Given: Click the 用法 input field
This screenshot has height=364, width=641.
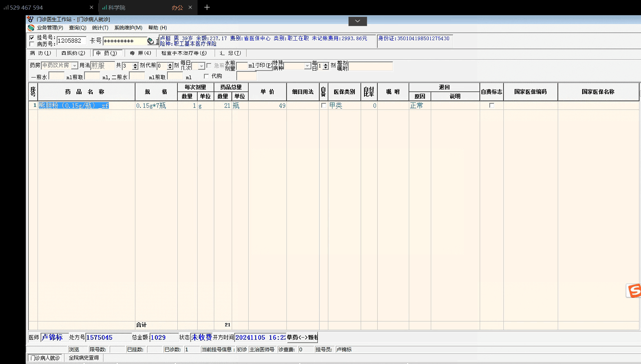Looking at the screenshot, I should pyautogui.click(x=102, y=66).
